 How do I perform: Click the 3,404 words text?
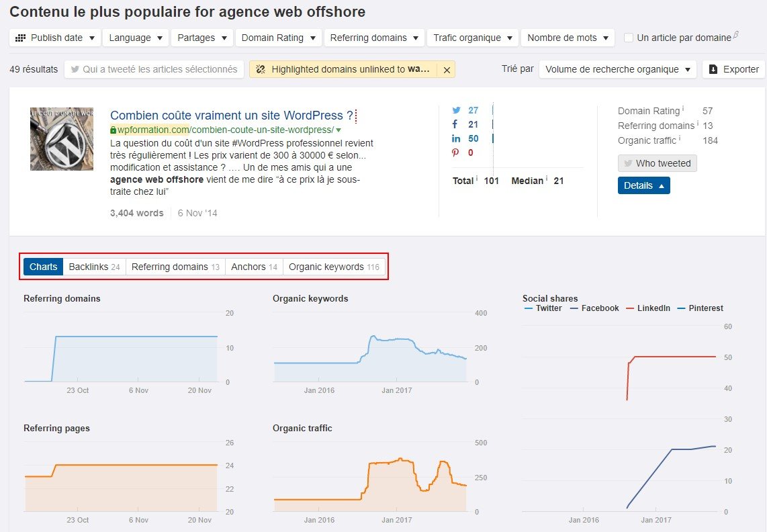[x=137, y=213]
